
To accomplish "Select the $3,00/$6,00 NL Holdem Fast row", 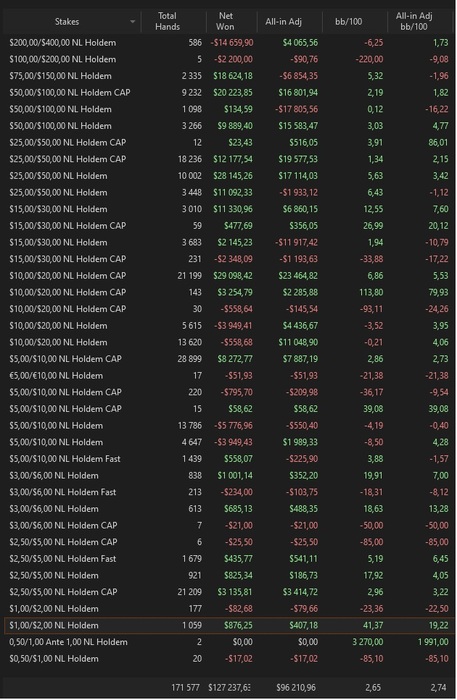I will point(228,492).
